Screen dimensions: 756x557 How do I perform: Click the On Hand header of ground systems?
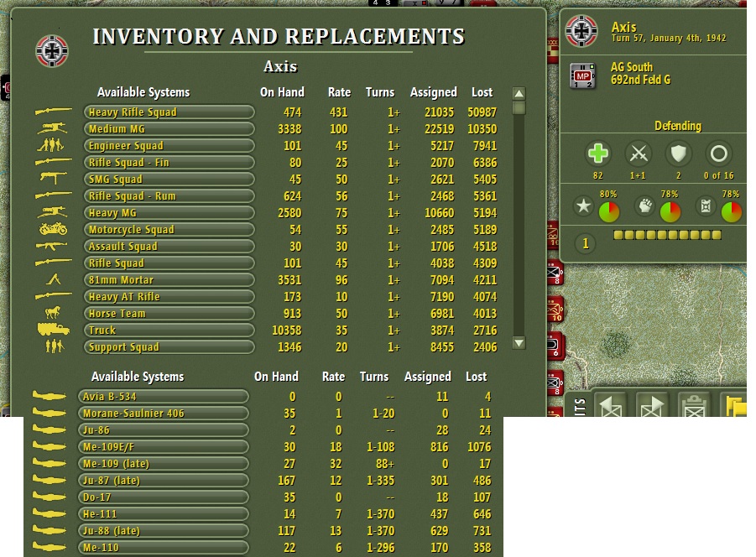coord(282,92)
